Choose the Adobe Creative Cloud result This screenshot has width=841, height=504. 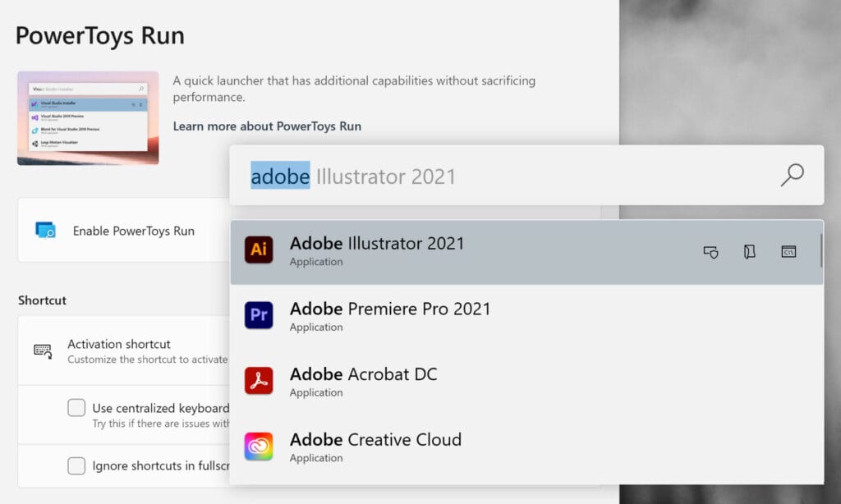526,447
